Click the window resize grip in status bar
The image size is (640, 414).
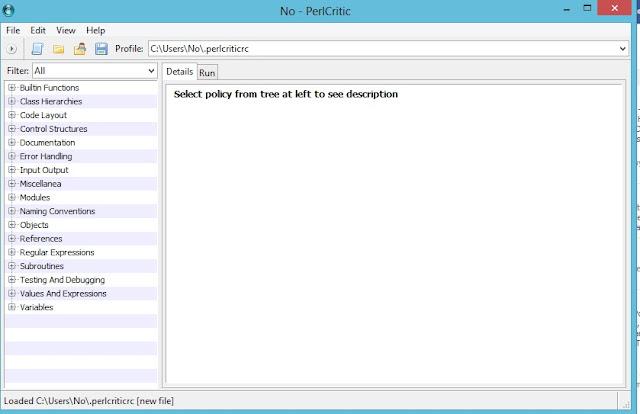[626, 404]
